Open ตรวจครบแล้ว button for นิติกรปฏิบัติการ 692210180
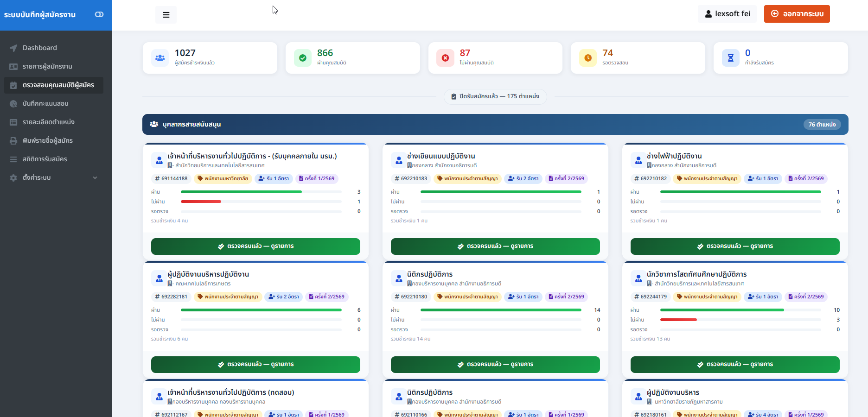This screenshot has height=417, width=868. click(x=495, y=365)
